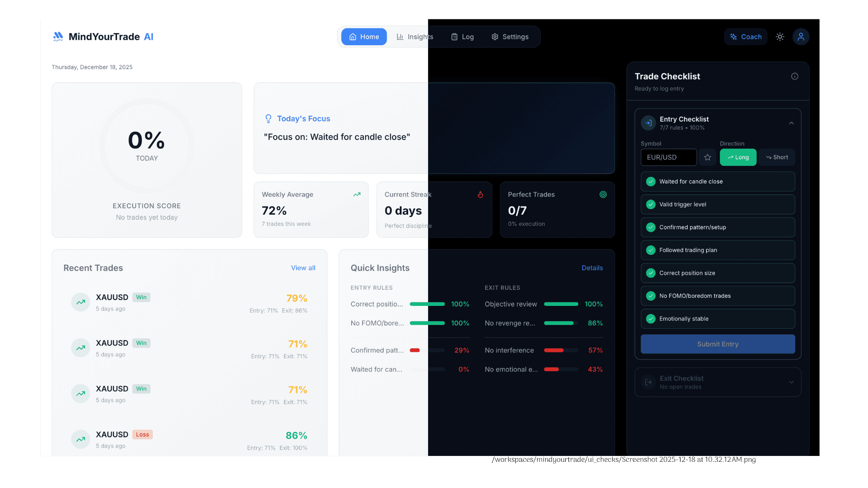Toggle light/dark theme with sun icon

point(779,37)
